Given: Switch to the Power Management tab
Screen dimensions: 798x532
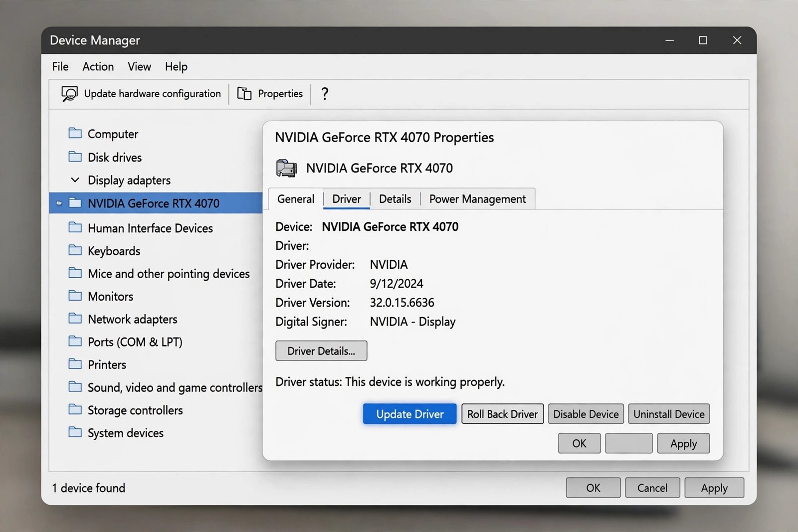Looking at the screenshot, I should (477, 199).
